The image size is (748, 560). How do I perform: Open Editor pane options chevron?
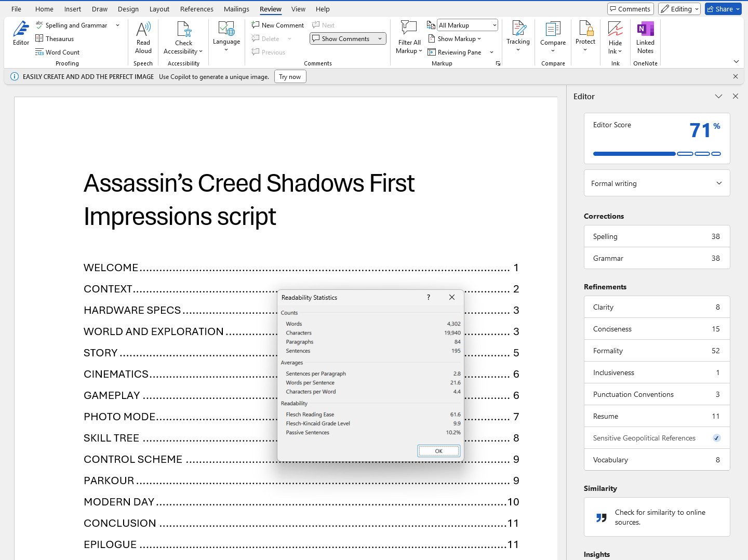pos(718,96)
